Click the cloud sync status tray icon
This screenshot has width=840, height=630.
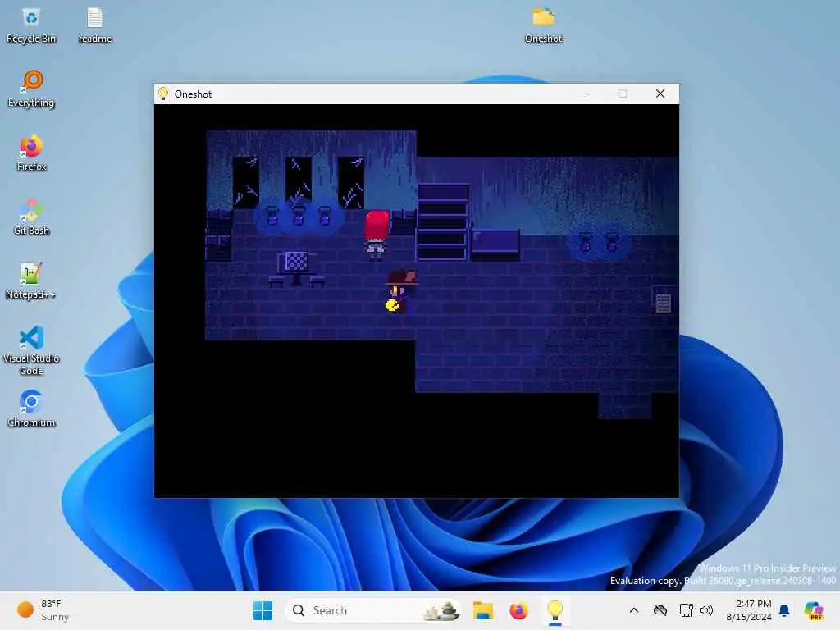660,610
